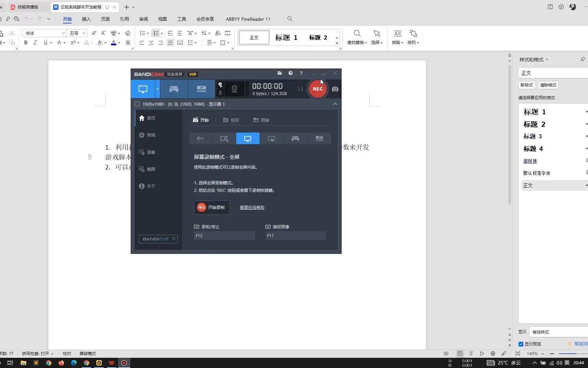This screenshot has height=368, width=588.
Task: Open the Bandicam 截图 settings section
Action: point(147,169)
